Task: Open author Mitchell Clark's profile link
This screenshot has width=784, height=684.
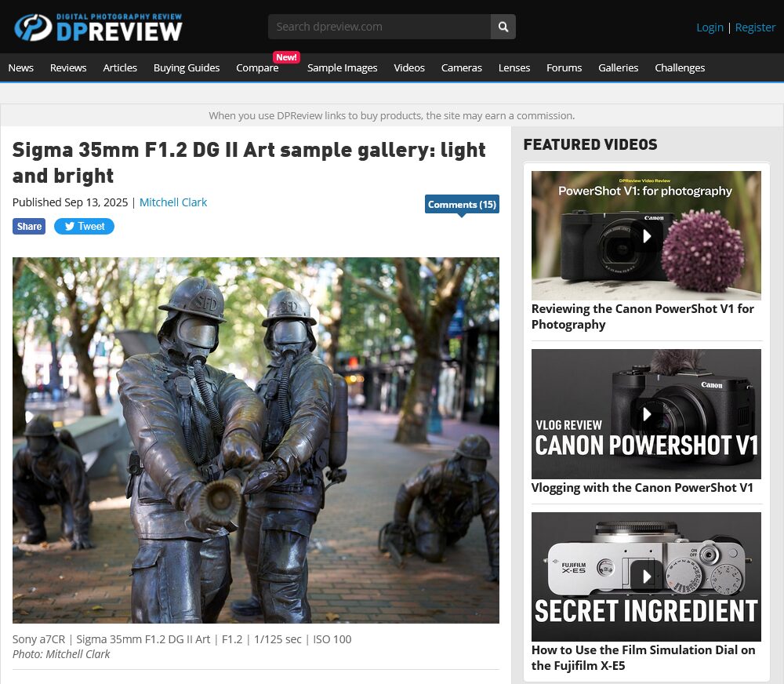Action: (173, 202)
